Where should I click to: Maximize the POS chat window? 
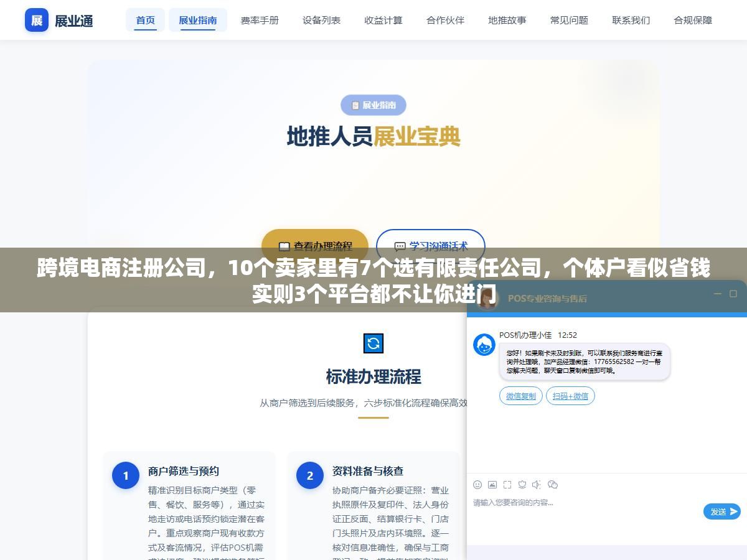(x=733, y=294)
